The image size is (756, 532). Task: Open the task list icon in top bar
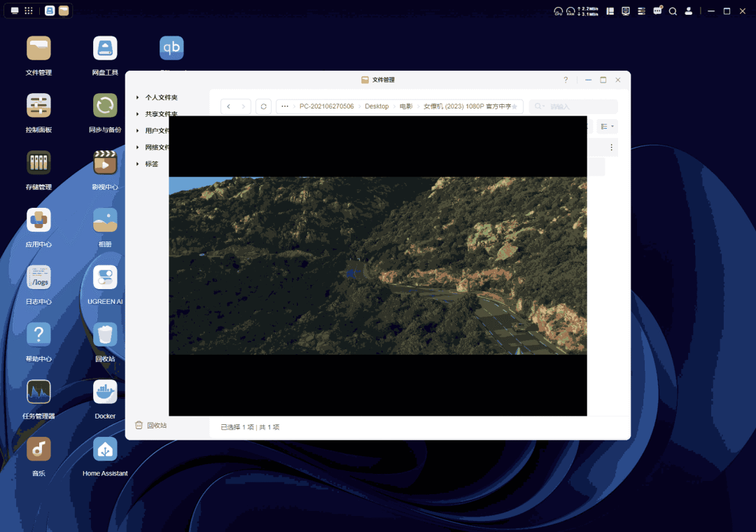click(x=641, y=11)
